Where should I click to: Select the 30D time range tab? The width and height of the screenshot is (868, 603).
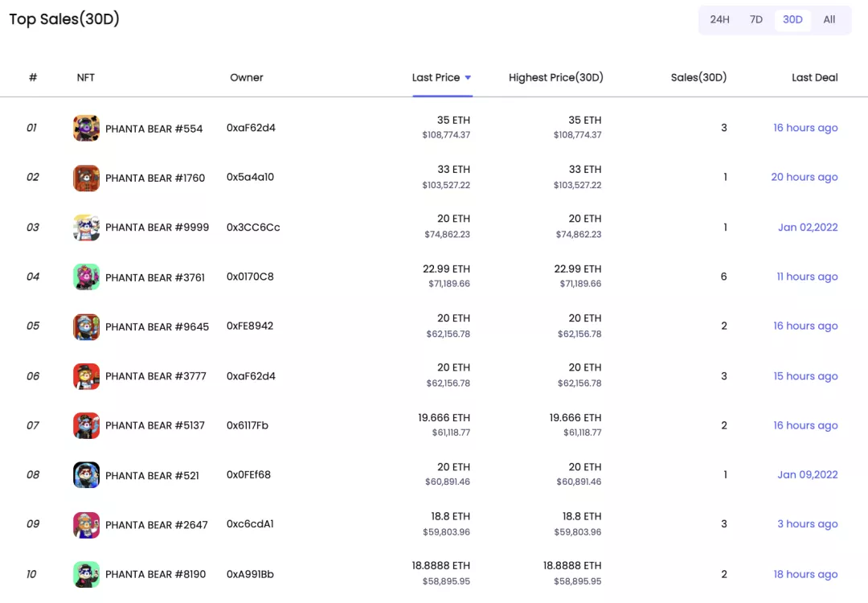click(x=792, y=19)
